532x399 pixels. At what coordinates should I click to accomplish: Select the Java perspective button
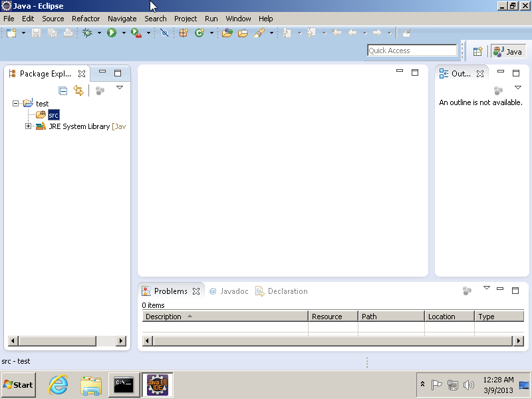point(508,52)
